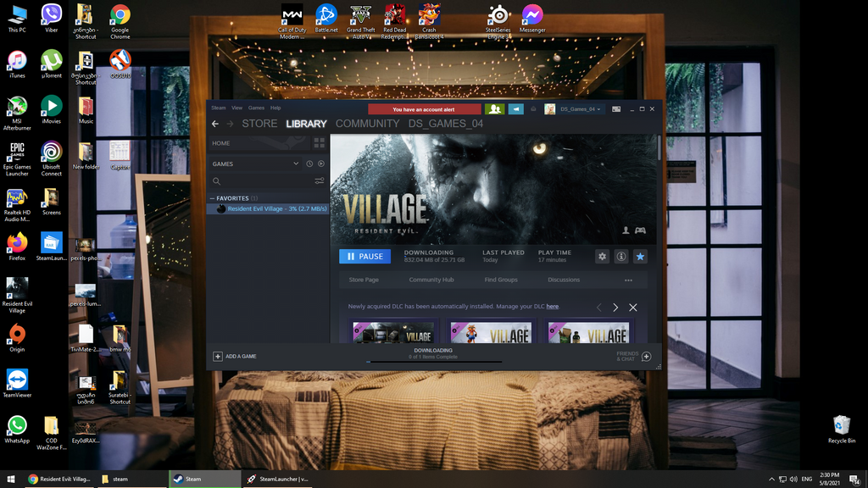The image size is (868, 488).
Task: Go to the STORE tab
Action: [x=259, y=124]
